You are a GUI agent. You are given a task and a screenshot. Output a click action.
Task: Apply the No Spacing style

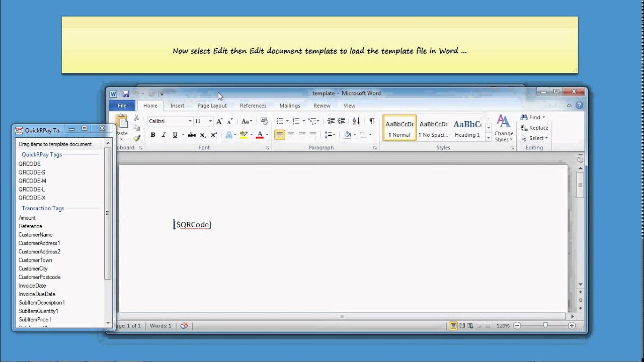(434, 128)
